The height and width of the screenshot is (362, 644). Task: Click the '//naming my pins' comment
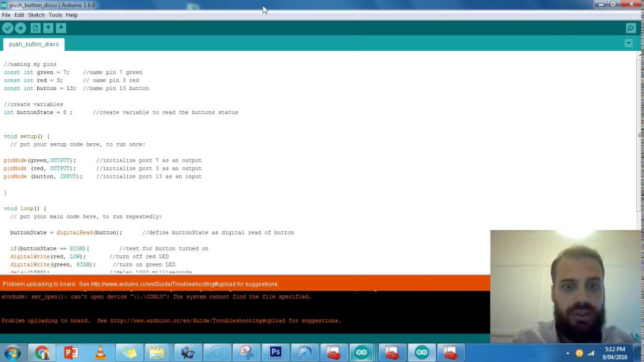click(30, 64)
